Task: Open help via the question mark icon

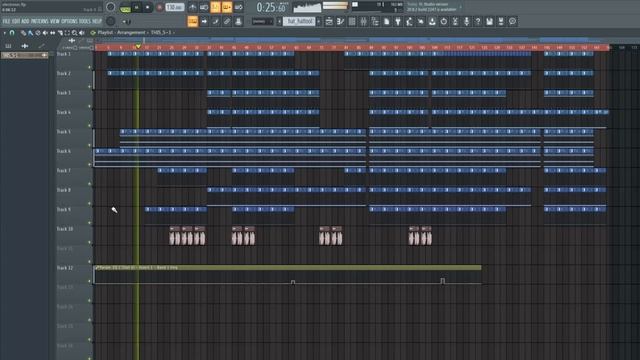Action: point(478,21)
